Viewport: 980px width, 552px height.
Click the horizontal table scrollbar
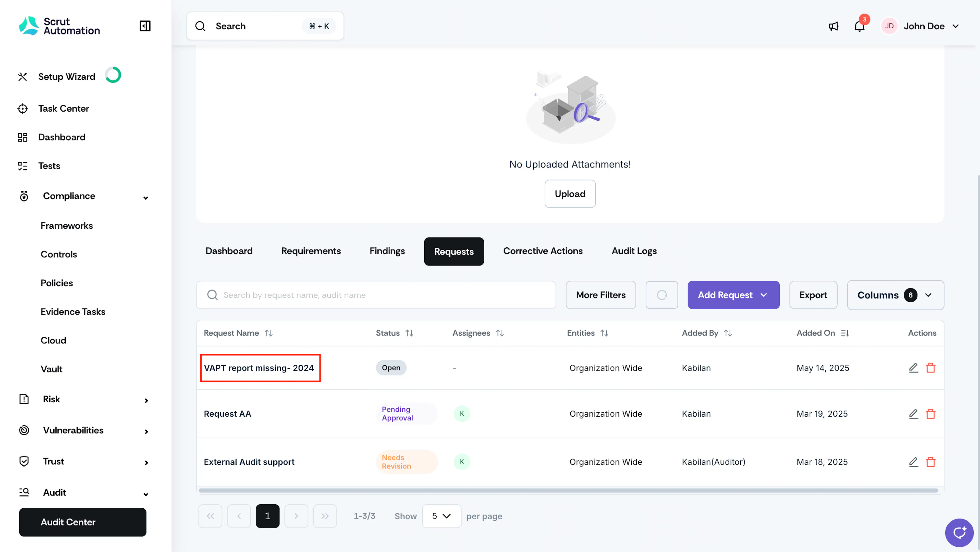click(568, 490)
